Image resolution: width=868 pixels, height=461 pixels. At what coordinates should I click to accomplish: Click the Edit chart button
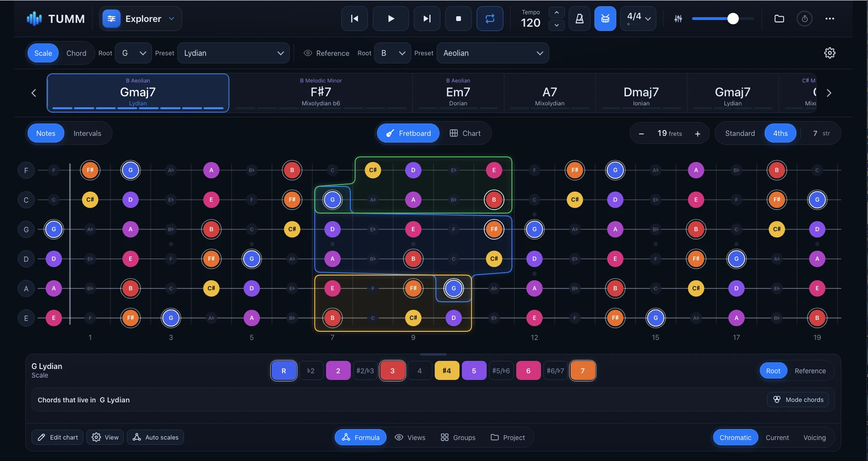[58, 437]
